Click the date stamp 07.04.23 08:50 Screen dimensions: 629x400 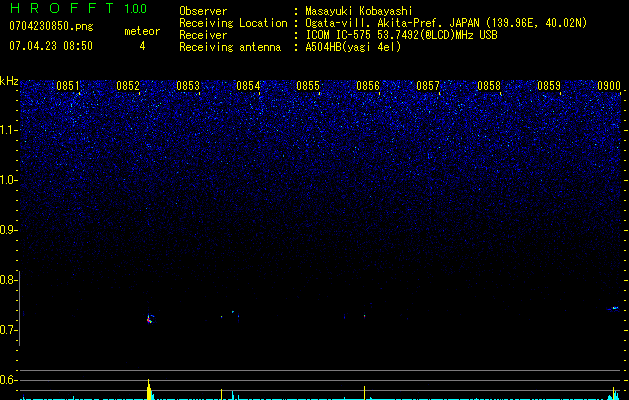coord(51,46)
